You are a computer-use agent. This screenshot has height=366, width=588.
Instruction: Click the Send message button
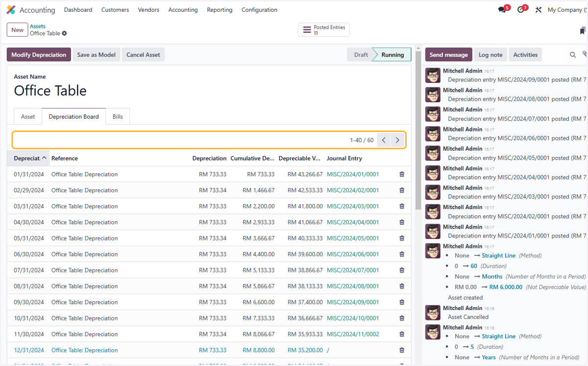click(448, 54)
